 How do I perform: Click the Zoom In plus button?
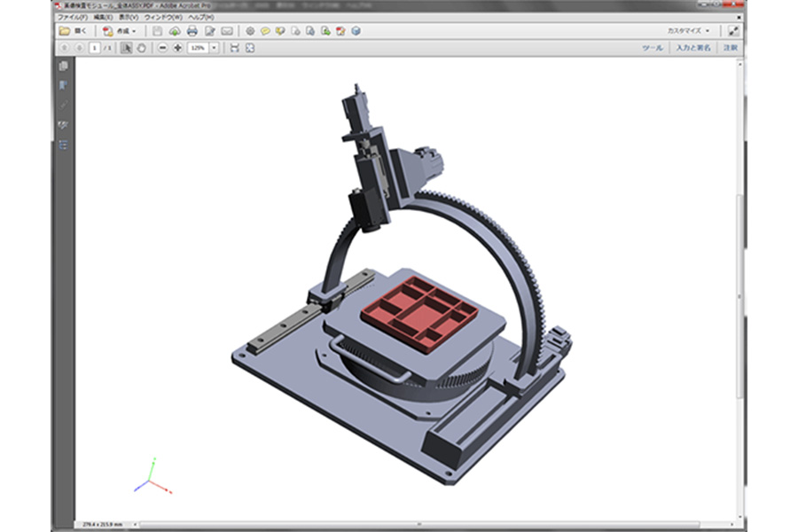tap(177, 48)
